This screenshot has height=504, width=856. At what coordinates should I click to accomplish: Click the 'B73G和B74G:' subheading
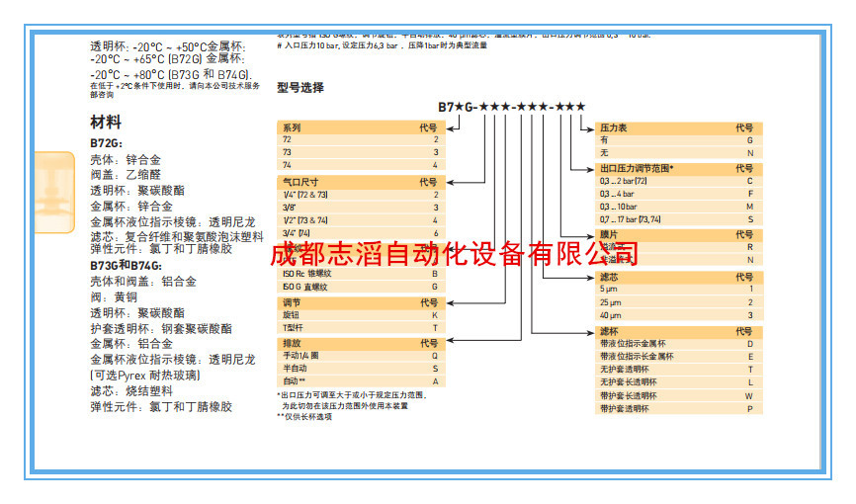127,266
